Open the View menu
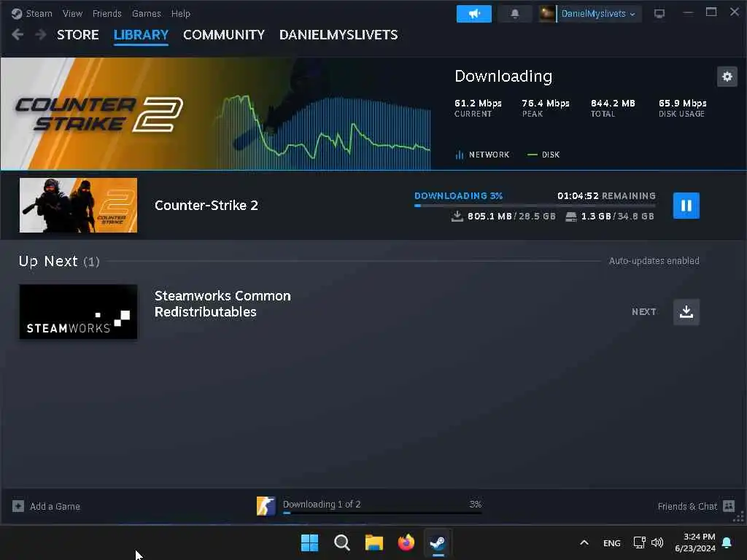 (x=72, y=14)
